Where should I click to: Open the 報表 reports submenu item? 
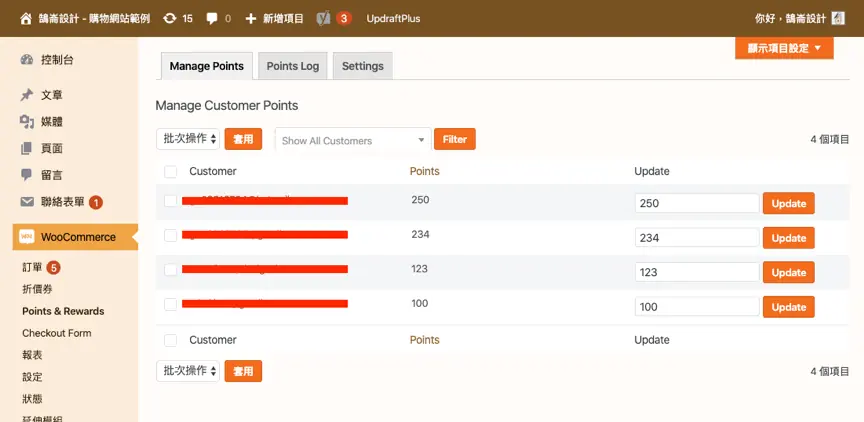[x=33, y=355]
